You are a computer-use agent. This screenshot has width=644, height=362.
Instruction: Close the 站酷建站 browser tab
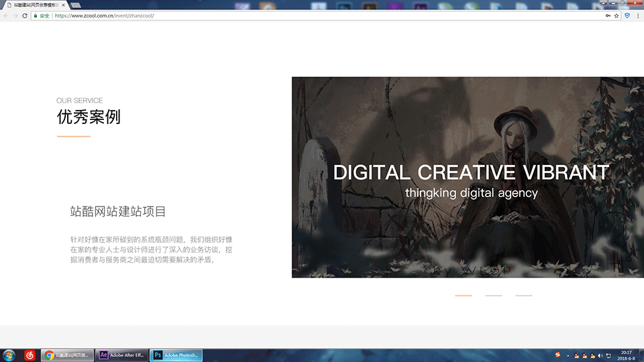63,5
